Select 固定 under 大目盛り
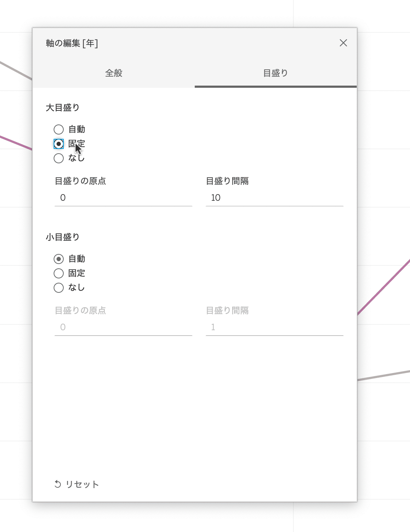Screen dimensions: 410x532 (x=59, y=144)
